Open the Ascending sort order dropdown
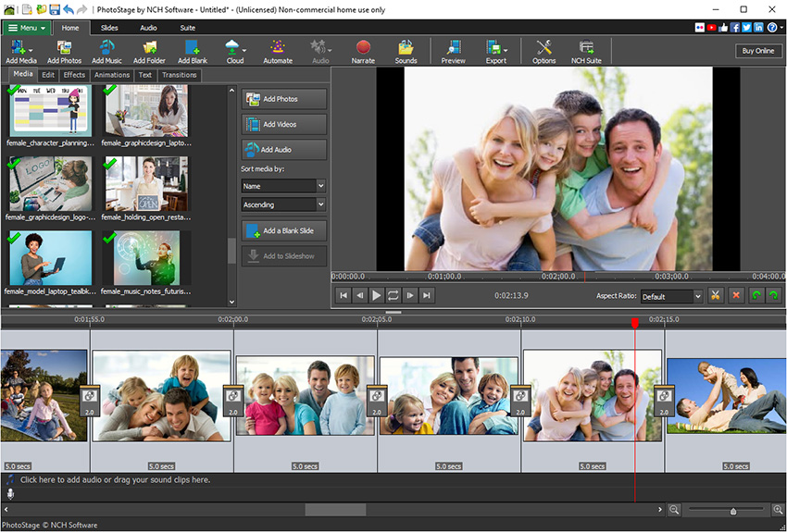The height and width of the screenshot is (532, 787). tap(282, 204)
